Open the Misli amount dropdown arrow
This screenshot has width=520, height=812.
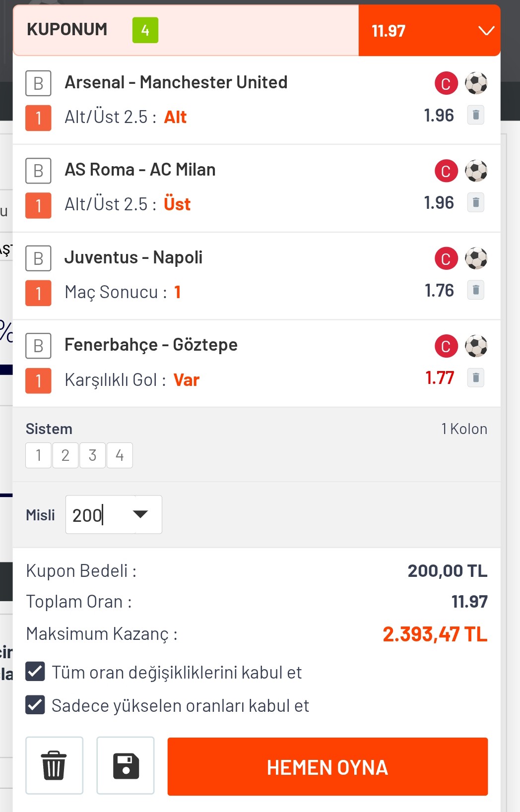(x=141, y=514)
